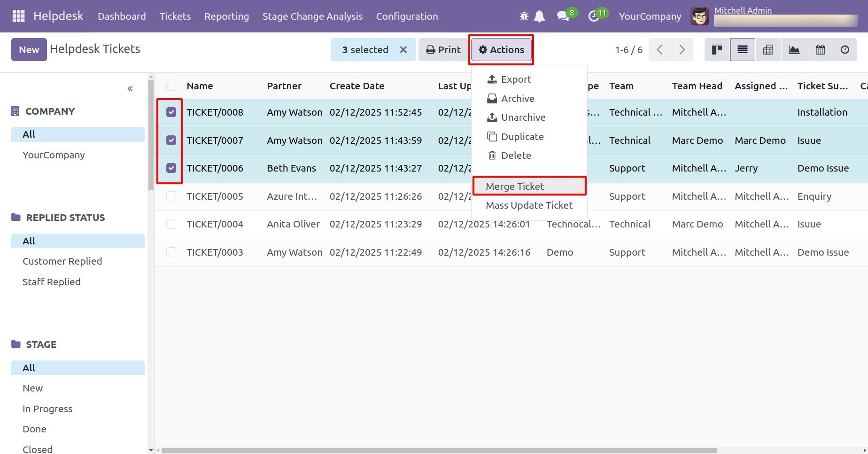This screenshot has width=868, height=454.
Task: Filter by In Progress stage
Action: click(47, 409)
